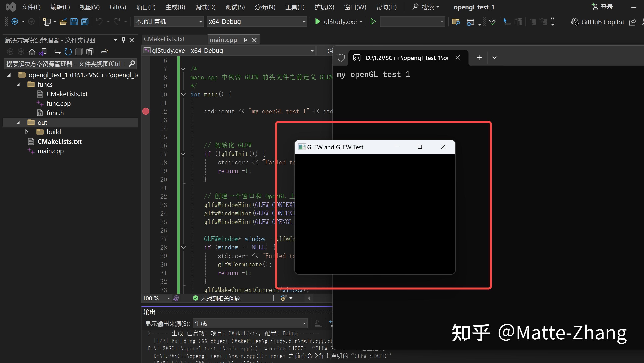644x363 pixels.
Task: Click the Save All icon in the toolbar
Action: [84, 21]
